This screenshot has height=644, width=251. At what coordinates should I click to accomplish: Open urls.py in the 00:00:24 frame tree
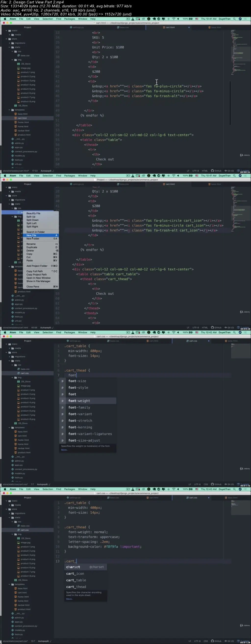tap(16, 164)
